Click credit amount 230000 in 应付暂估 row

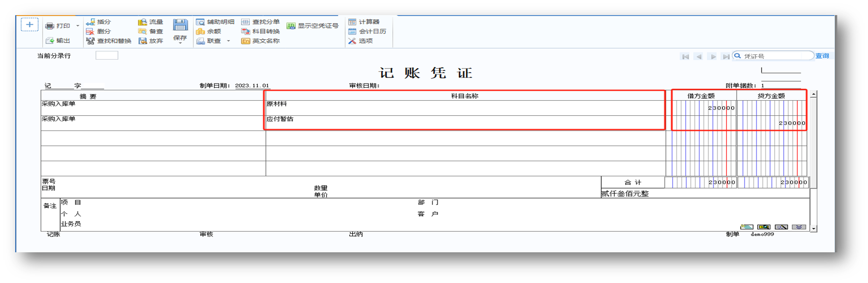pyautogui.click(x=792, y=123)
